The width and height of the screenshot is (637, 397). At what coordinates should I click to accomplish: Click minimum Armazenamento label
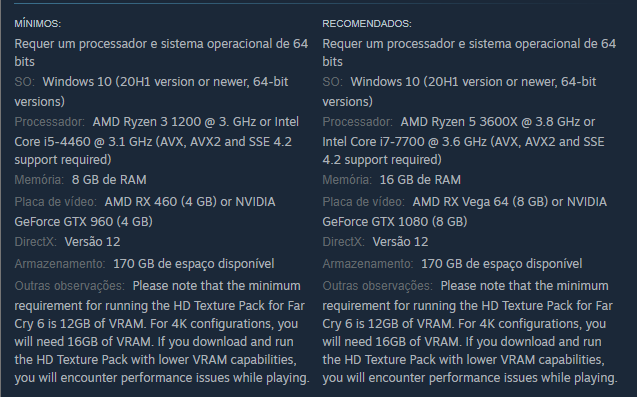point(60,264)
